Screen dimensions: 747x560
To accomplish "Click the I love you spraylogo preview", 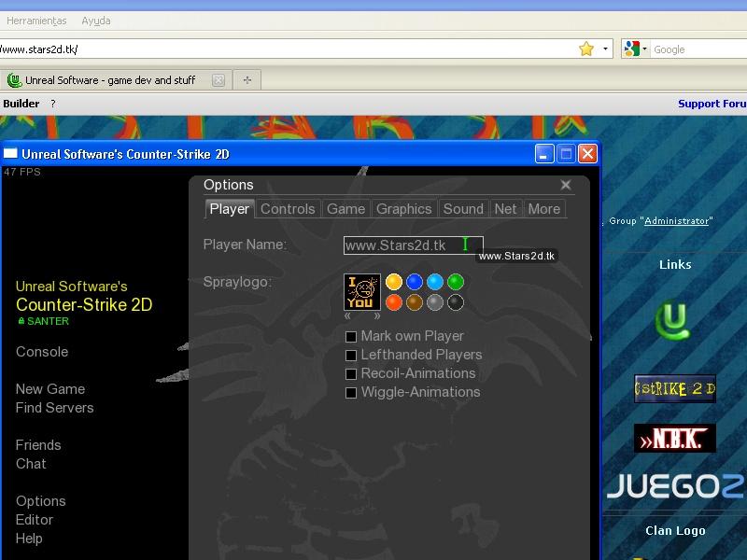I will click(x=362, y=292).
